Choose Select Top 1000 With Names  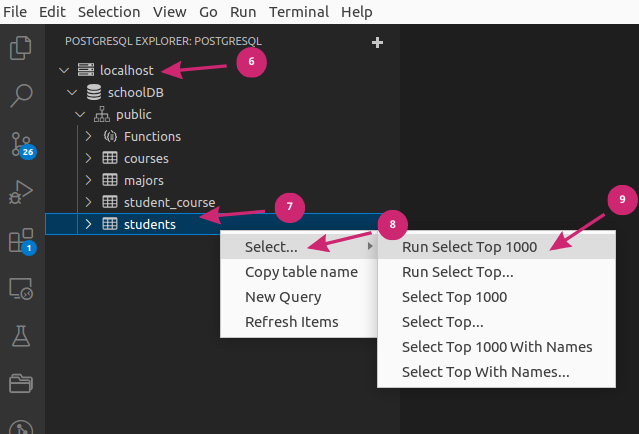tap(496, 347)
